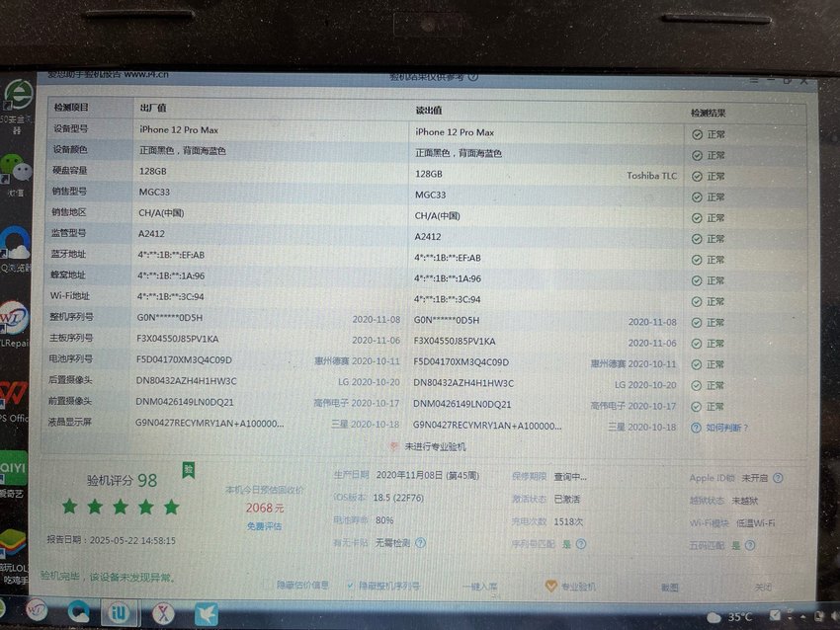Screen dimensions: 840x630
Task: Click the 出厂值 column header
Action: [x=153, y=108]
